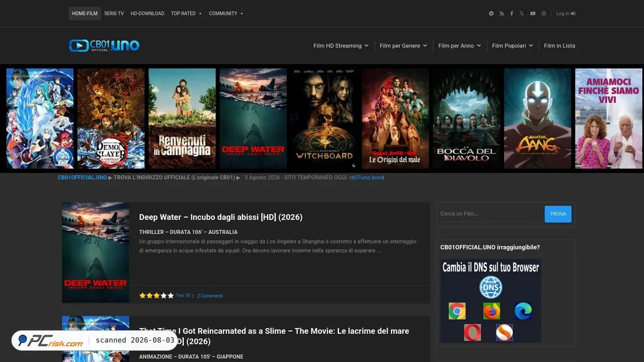Screen dimensions: 644x362
Task: Open the Le Origini del male poster
Action: tap(396, 118)
